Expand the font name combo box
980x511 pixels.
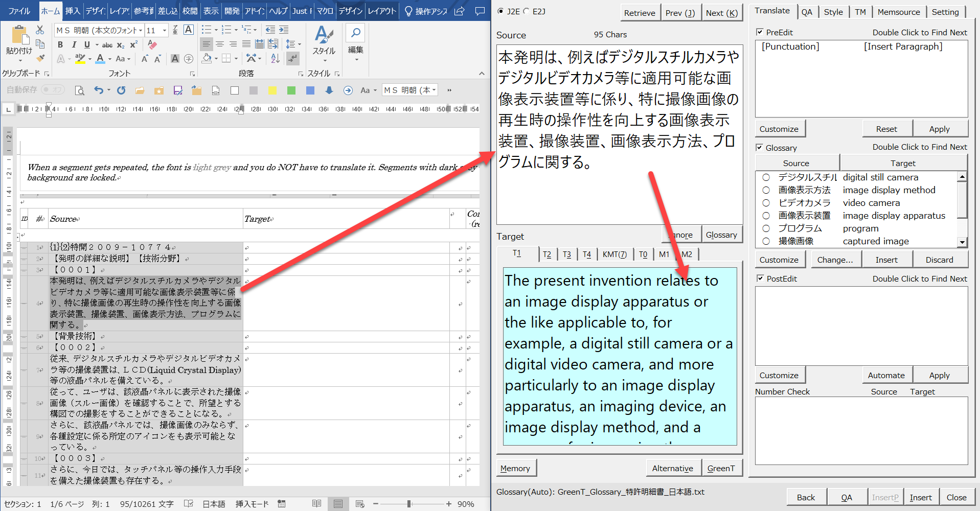pyautogui.click(x=141, y=31)
